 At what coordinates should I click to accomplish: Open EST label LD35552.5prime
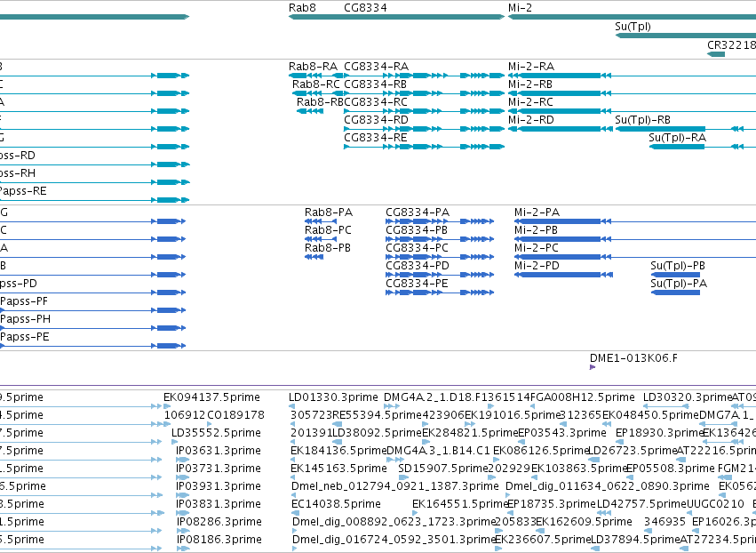pos(216,433)
